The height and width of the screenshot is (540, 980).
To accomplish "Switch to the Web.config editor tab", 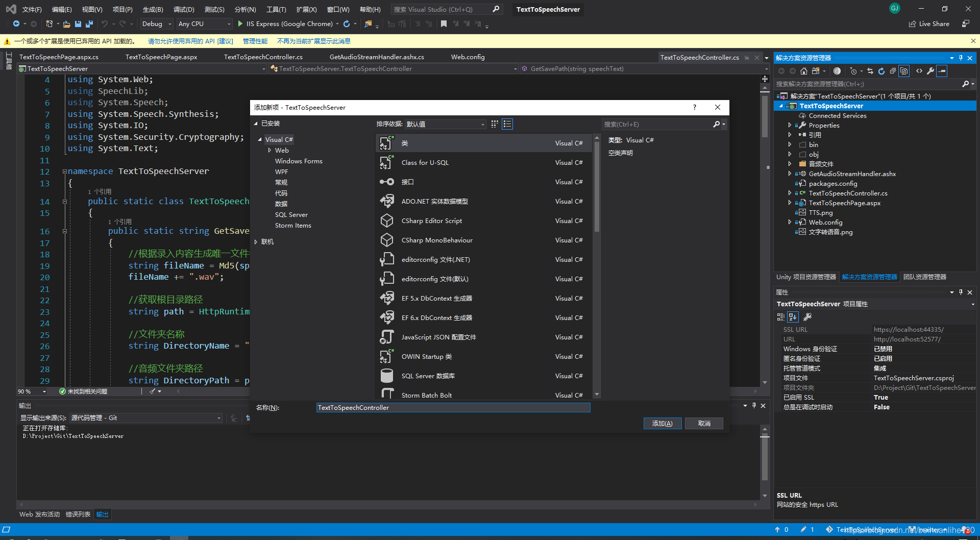I will click(468, 57).
